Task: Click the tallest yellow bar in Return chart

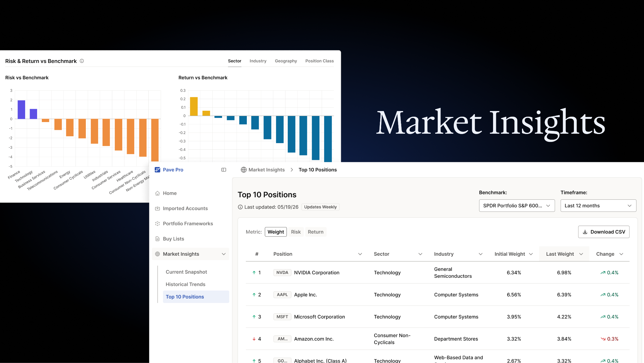Action: click(194, 106)
